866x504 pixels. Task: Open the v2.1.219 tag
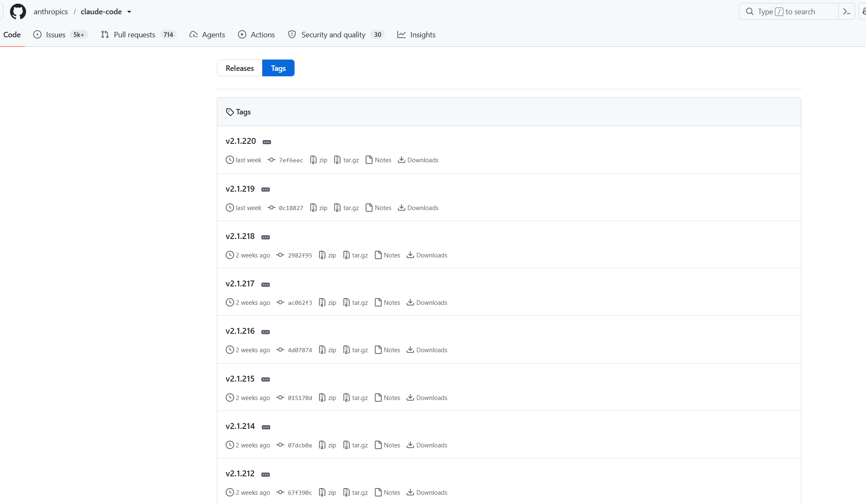pos(240,189)
